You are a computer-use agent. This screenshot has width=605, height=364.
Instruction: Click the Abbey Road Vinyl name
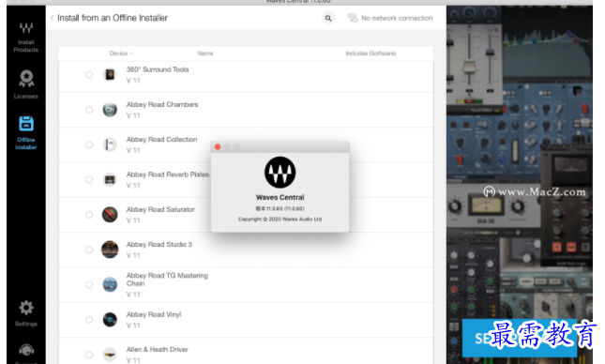[x=154, y=314]
